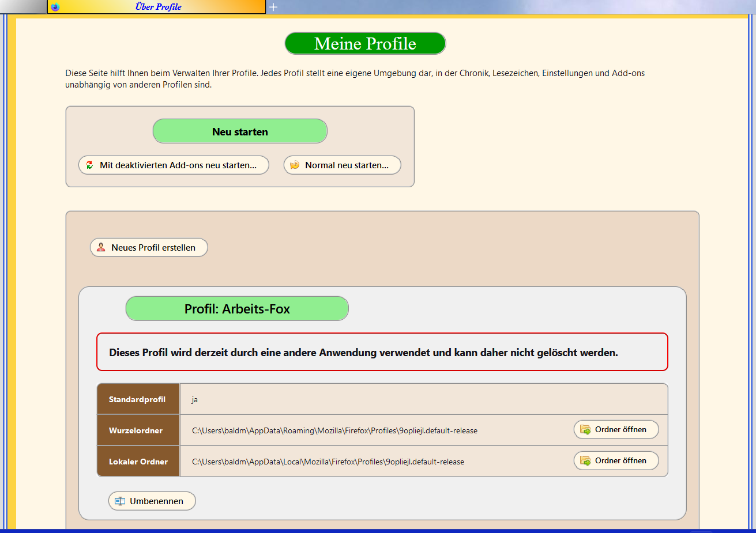Image resolution: width=756 pixels, height=533 pixels.
Task: Click the Lokaler Ordner row header
Action: coord(138,462)
